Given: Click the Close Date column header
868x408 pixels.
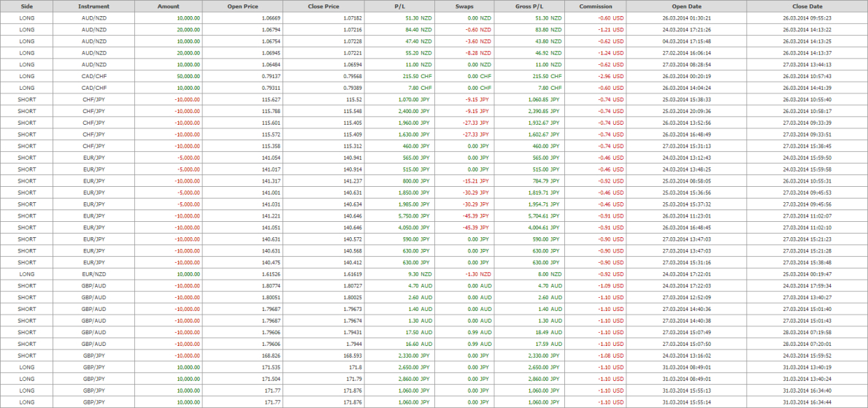Looking at the screenshot, I should [807, 7].
